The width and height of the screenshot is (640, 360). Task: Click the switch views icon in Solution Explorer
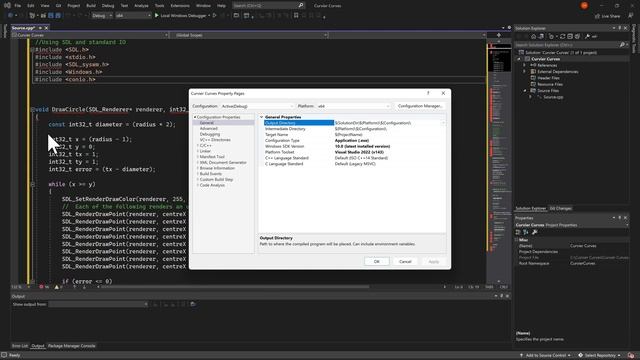541,37
